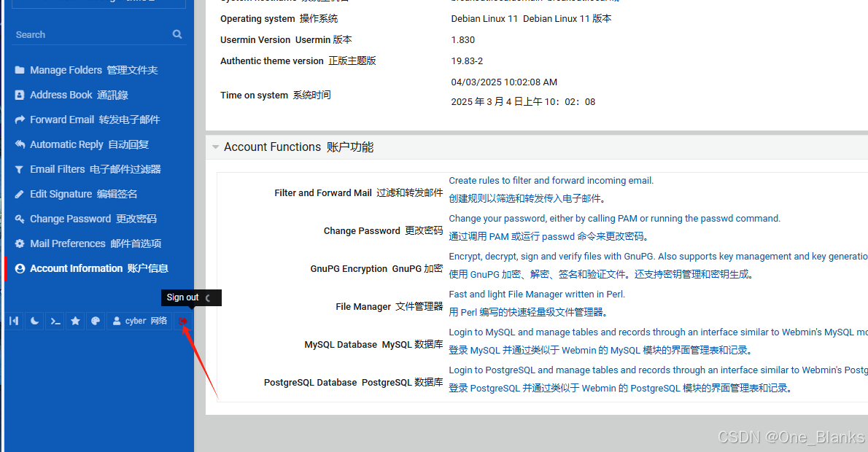
Task: Click the time 04/03/2025 10:02:08 AM
Action: point(504,82)
